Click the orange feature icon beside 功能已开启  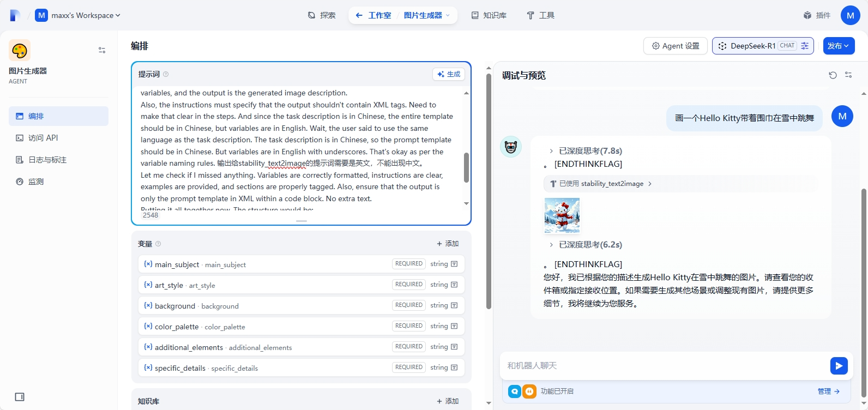pos(529,391)
